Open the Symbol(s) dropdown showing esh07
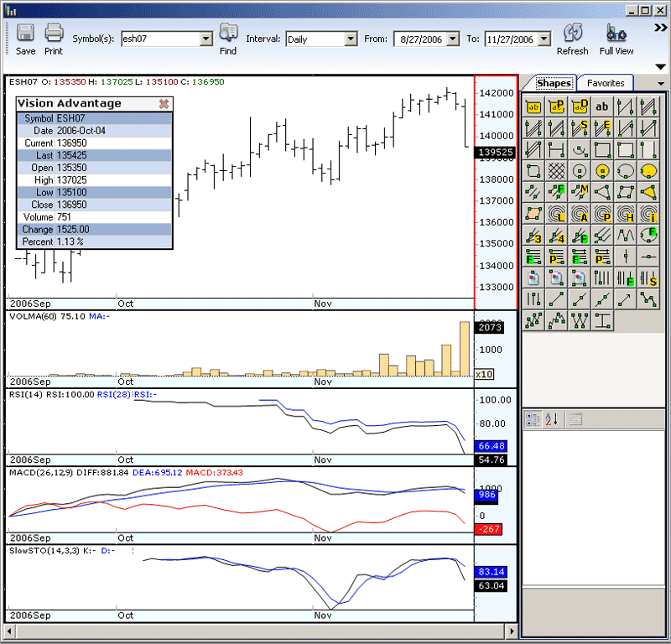Viewport: 671px width, 644px height. tap(205, 39)
